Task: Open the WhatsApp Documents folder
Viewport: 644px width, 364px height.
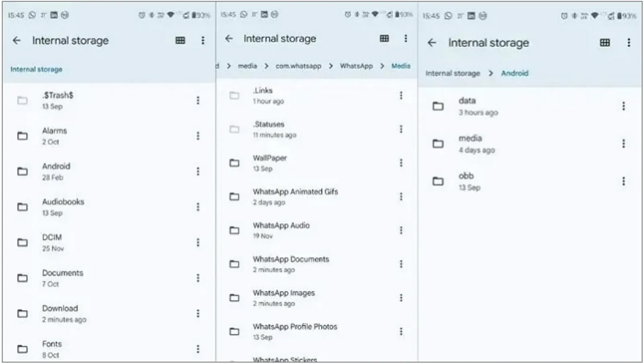Action: (x=292, y=264)
